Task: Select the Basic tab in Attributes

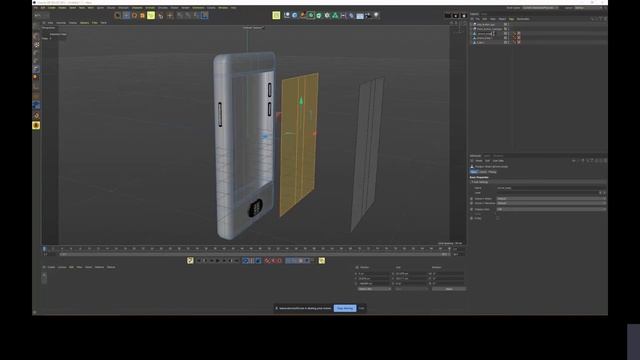Action: 474,172
